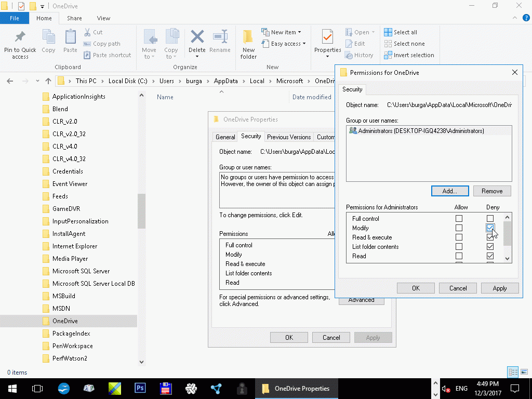Click the Rename ribbon icon
532x399 pixels.
(x=220, y=37)
